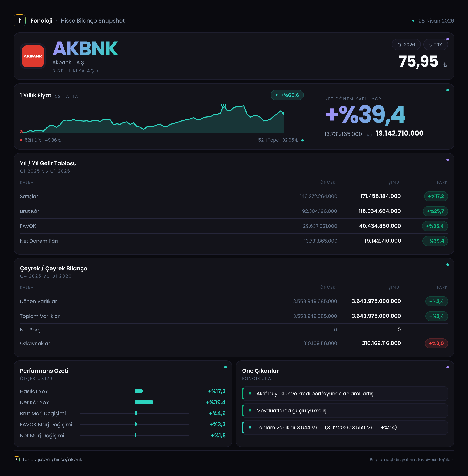Click the Fonoloji brand name in the header
Image resolution: width=468 pixels, height=476 pixels.
point(41,21)
